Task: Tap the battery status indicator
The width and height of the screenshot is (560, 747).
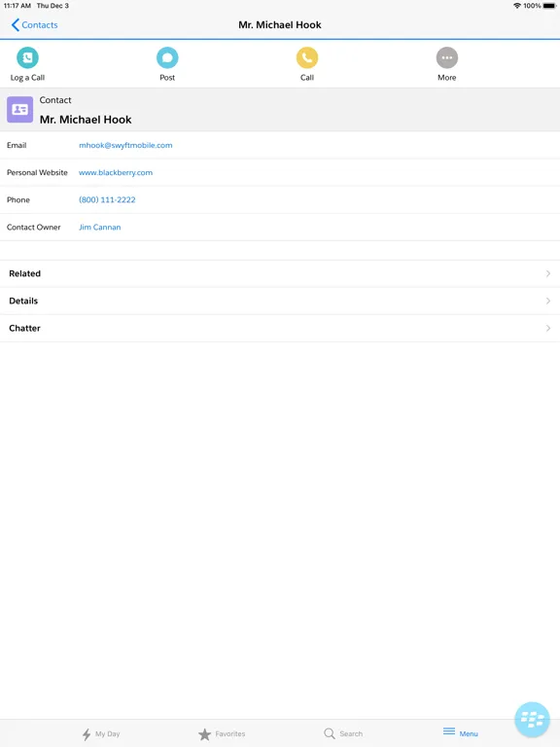Action: coord(549,6)
